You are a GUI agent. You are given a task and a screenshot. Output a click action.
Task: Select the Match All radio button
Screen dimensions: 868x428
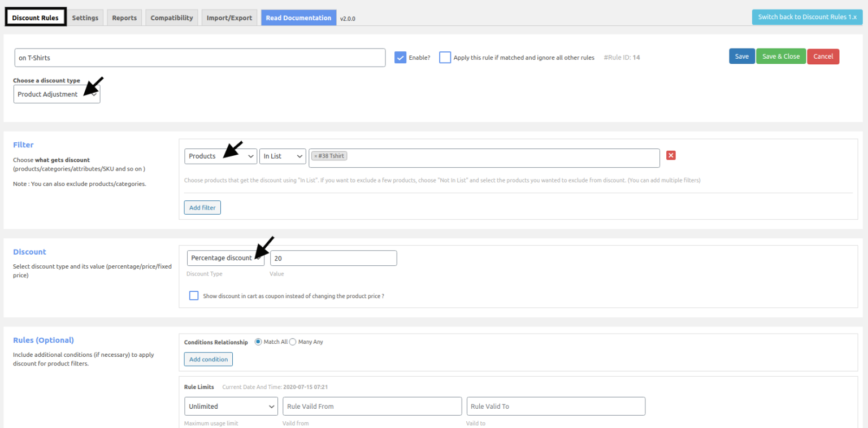(x=258, y=341)
